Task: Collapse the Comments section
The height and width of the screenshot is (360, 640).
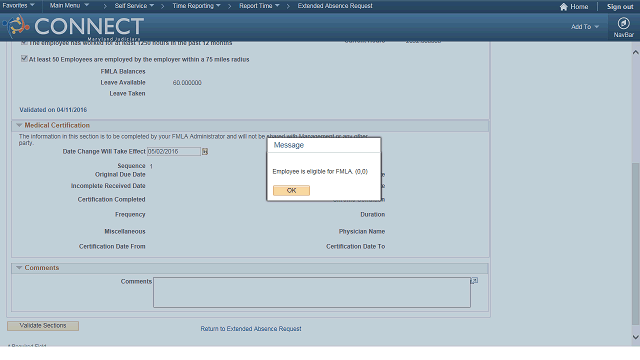Action: click(x=19, y=268)
